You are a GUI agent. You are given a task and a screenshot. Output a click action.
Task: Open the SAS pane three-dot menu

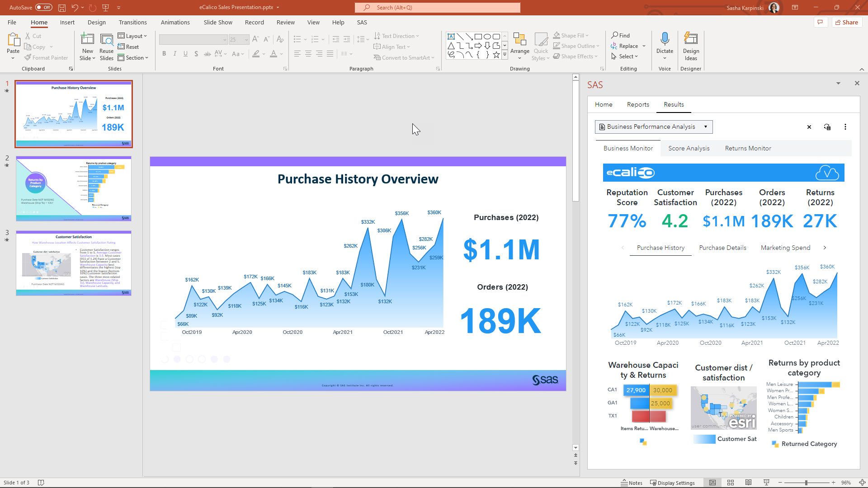pyautogui.click(x=845, y=127)
